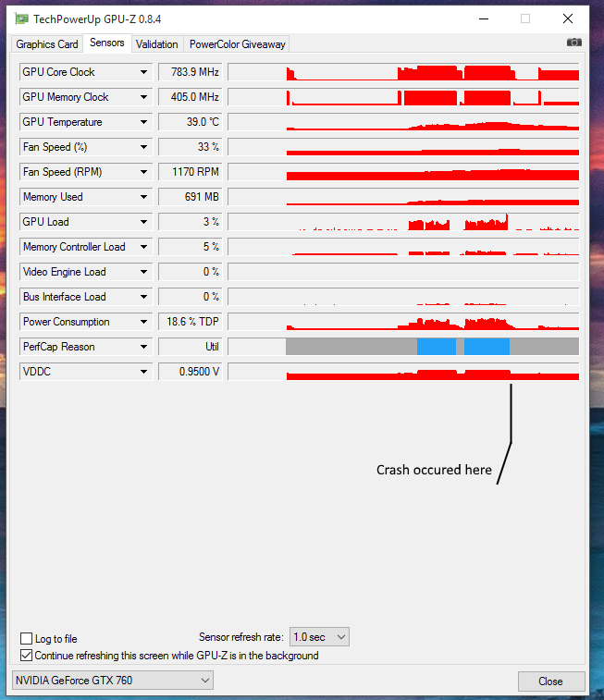Enable the Log to file checkbox
This screenshot has width=604, height=700.
tap(26, 638)
